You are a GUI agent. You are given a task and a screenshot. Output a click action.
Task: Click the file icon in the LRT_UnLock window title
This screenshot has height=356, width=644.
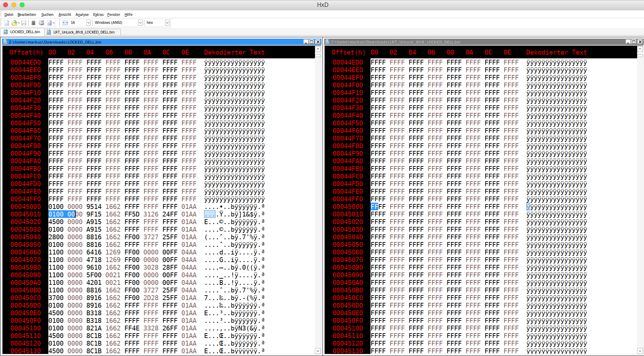[327, 42]
